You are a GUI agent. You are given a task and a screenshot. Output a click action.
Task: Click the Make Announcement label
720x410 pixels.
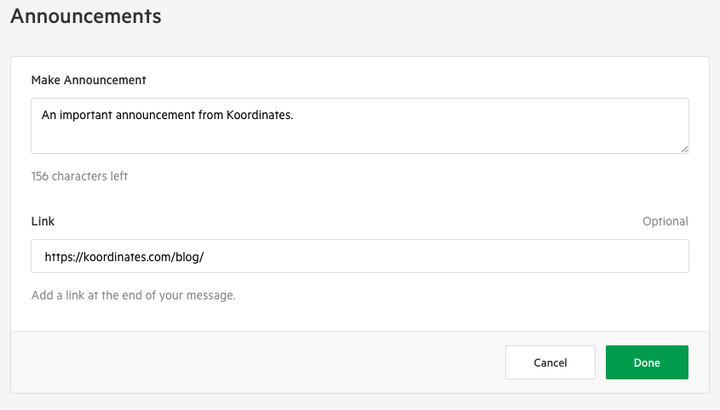click(89, 80)
